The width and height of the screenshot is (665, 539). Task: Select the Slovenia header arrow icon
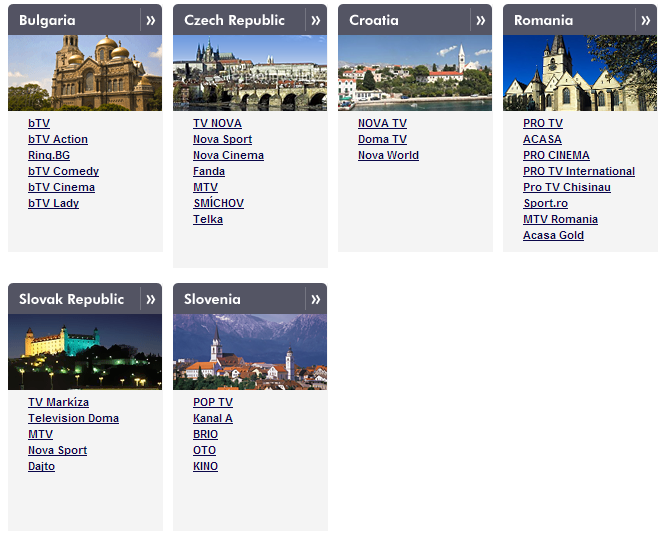[x=315, y=299]
